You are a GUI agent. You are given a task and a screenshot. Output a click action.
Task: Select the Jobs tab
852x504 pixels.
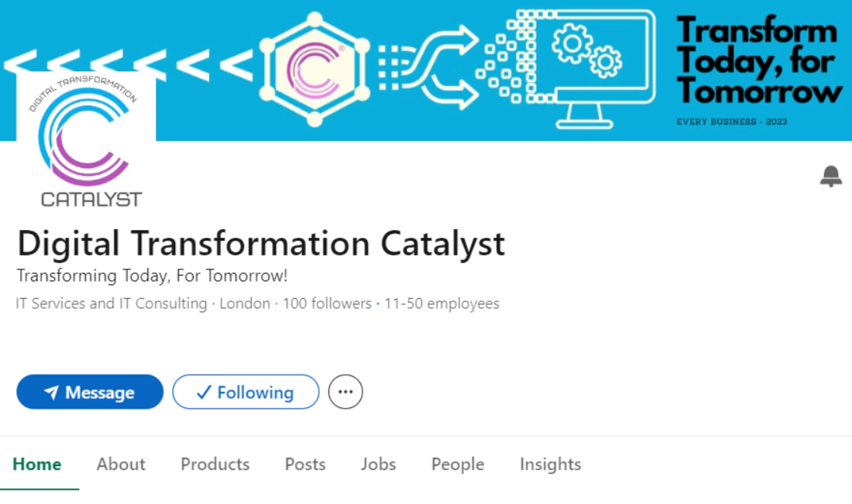[378, 465]
